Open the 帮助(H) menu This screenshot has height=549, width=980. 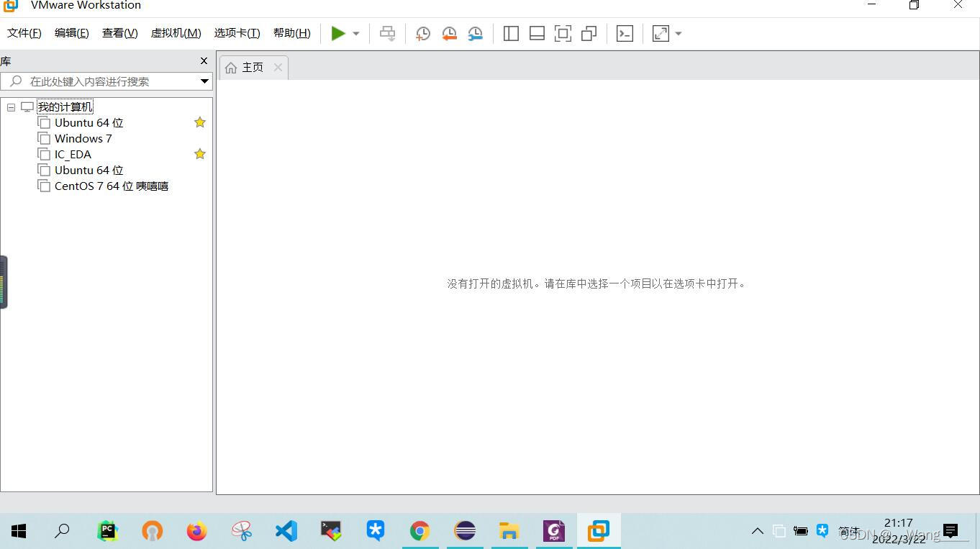click(x=292, y=33)
